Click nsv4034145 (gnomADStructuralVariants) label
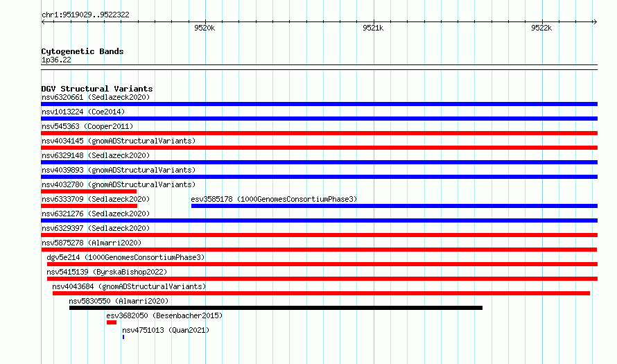617x364 pixels. pos(119,141)
